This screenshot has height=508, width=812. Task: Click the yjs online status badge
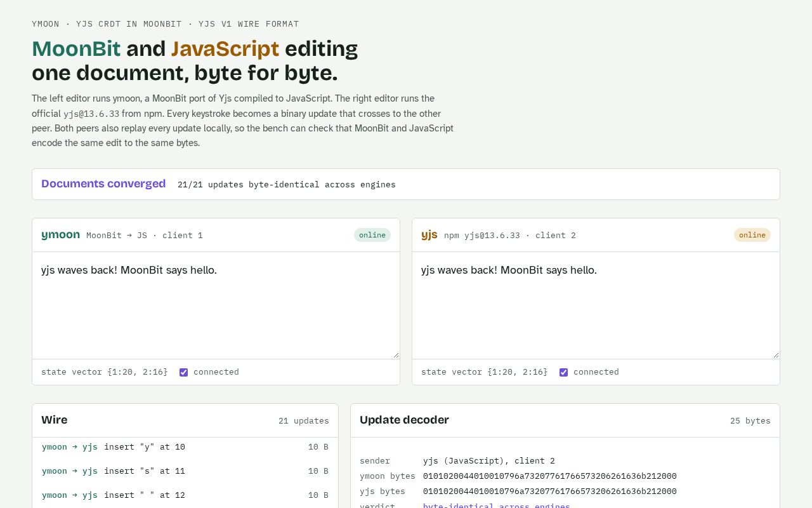pyautogui.click(x=752, y=235)
